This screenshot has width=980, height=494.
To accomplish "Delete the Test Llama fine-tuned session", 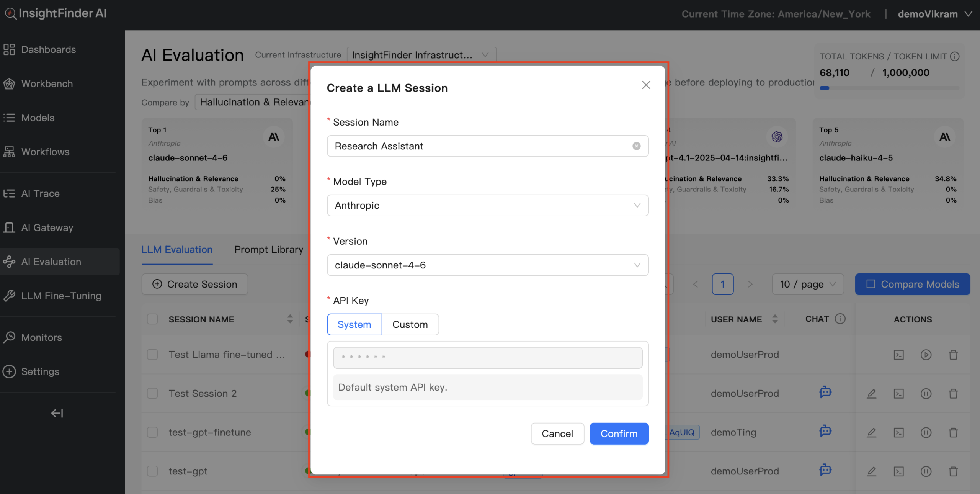I will click(953, 355).
